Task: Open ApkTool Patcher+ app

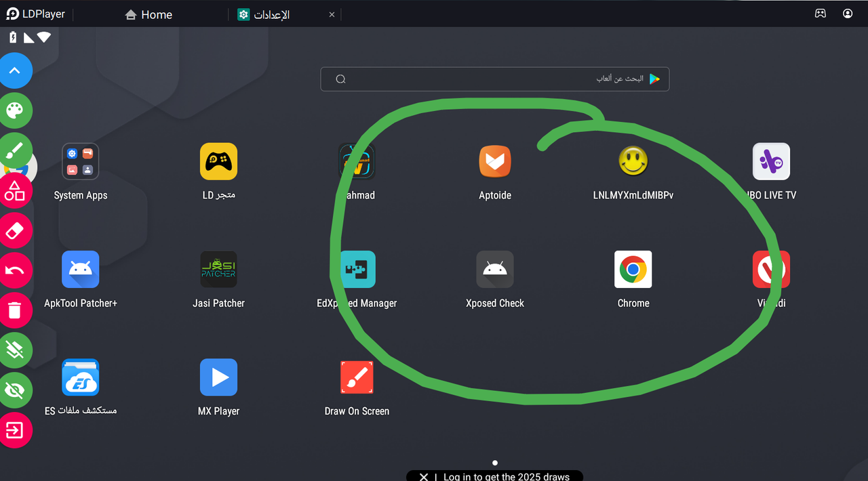Action: point(81,270)
